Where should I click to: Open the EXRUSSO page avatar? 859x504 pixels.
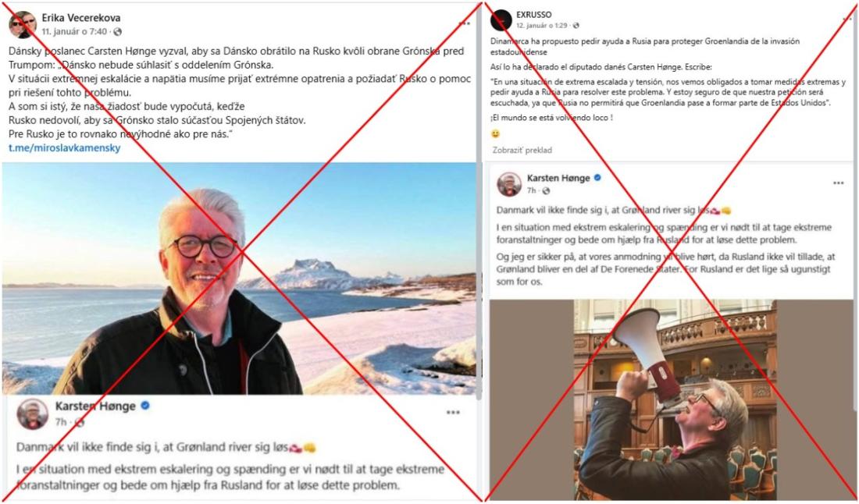point(501,20)
